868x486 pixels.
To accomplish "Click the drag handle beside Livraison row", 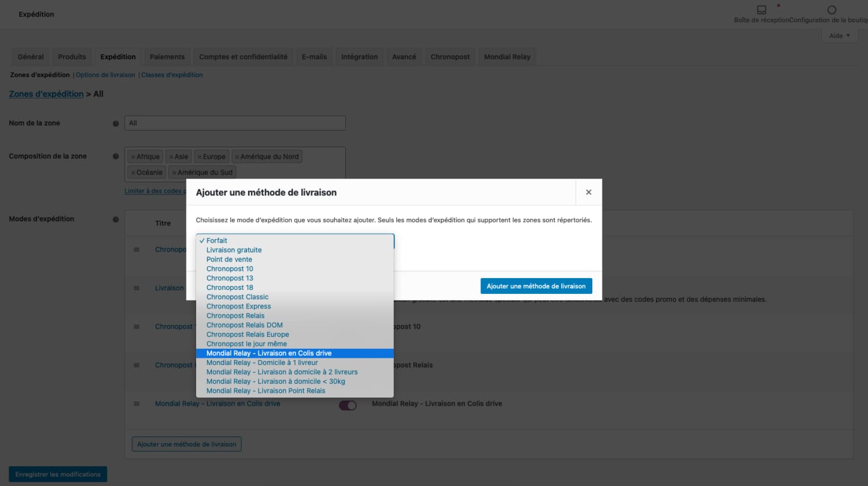I will point(136,288).
